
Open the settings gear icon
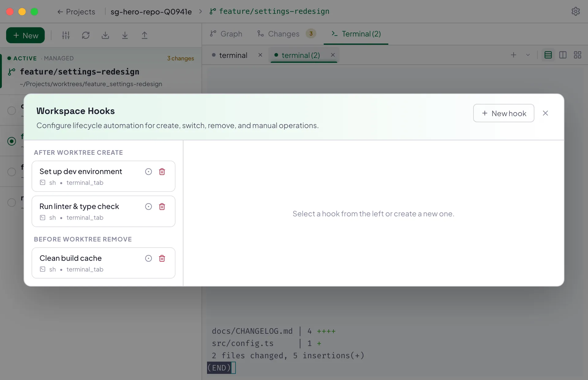576,11
